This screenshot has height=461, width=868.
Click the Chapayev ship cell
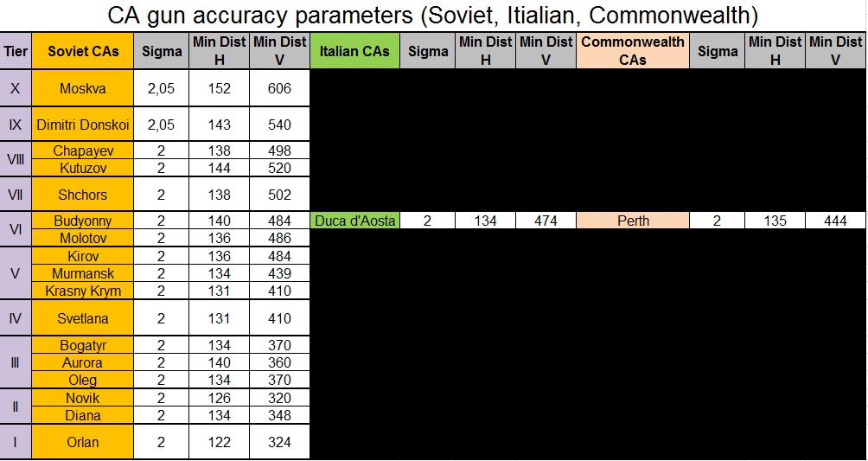82,150
